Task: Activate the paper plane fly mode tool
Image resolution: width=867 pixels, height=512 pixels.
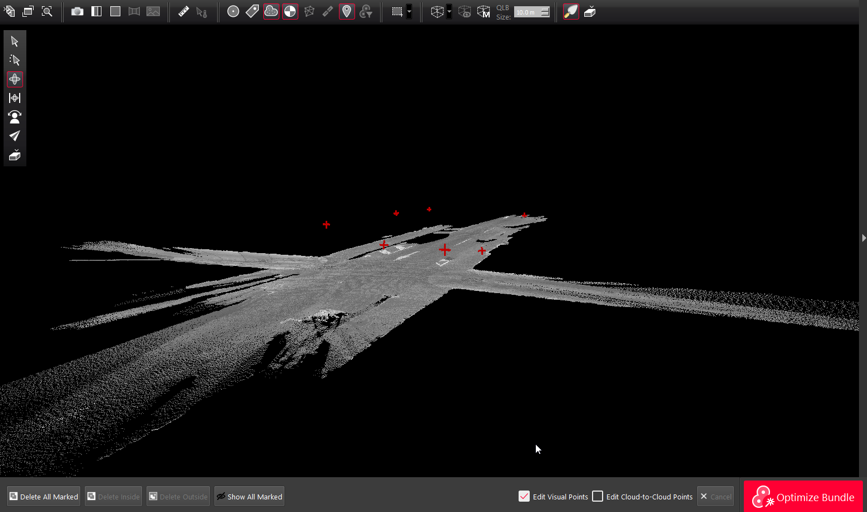Action: pyautogui.click(x=15, y=136)
